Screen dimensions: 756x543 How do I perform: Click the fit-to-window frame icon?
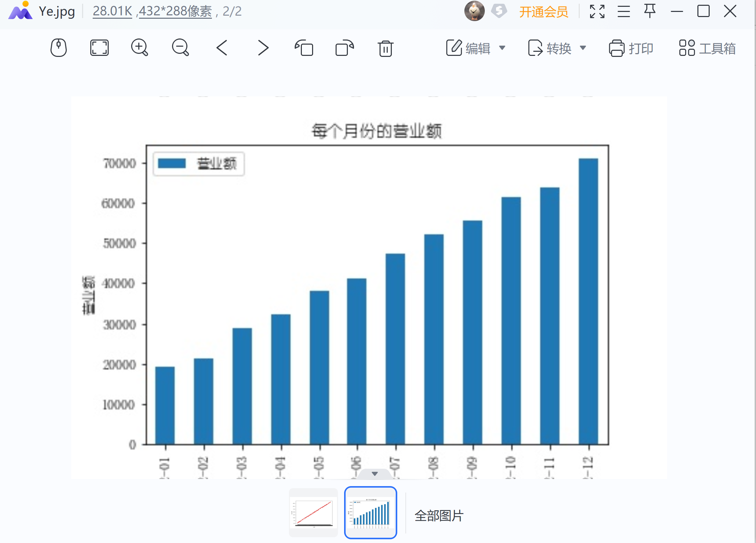click(x=99, y=48)
